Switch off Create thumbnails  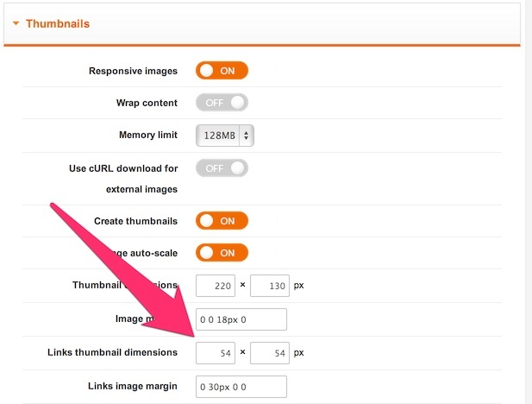tap(222, 221)
